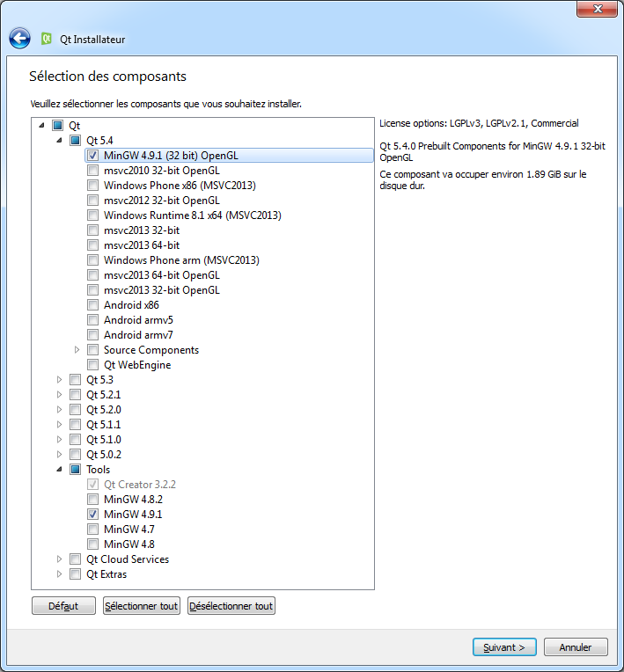Check the MinGW 4.7 tool

(x=92, y=530)
